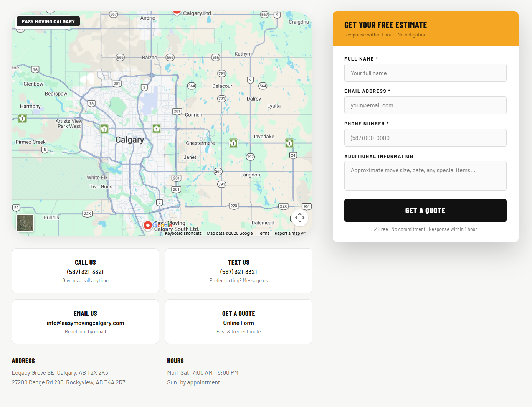Switch map to satellite view thumbnail
The image size is (532, 407).
pos(25,223)
